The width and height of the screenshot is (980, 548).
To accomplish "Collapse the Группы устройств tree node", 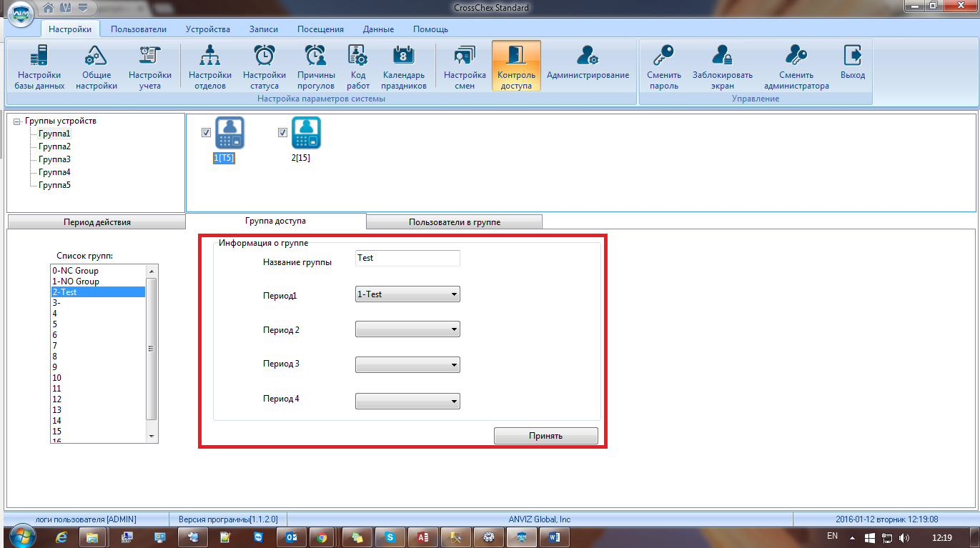I will [x=17, y=121].
